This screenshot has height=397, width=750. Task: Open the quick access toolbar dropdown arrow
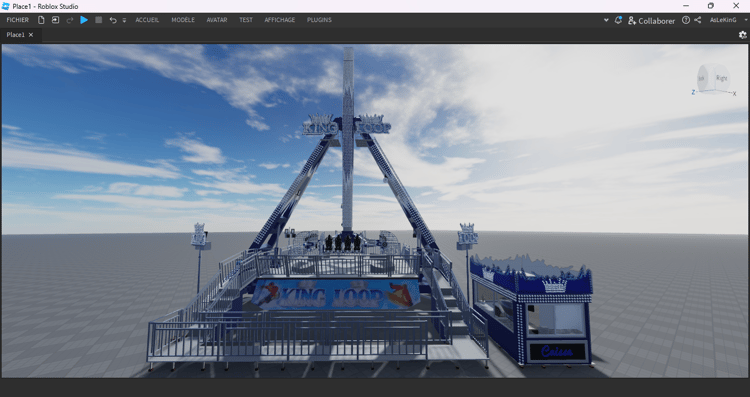(124, 21)
